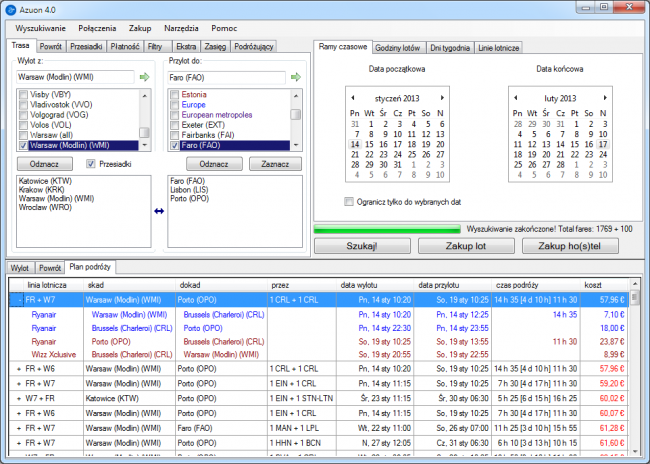Click the green search progress bar
The height and width of the screenshot is (464, 650).
(x=388, y=229)
